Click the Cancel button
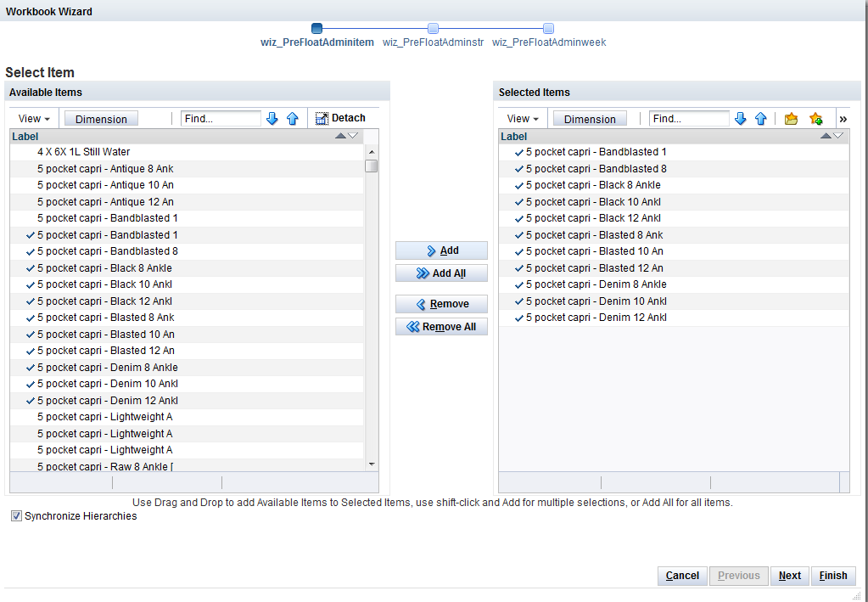The image size is (868, 602). [682, 576]
